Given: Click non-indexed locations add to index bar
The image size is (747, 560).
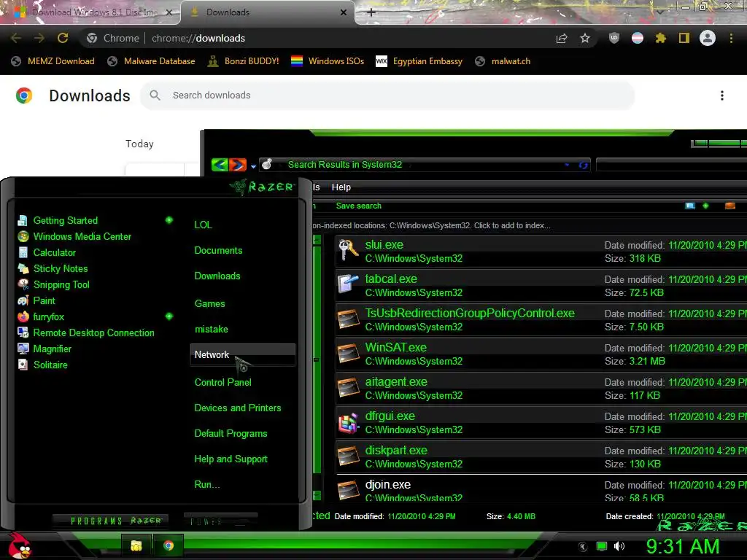Looking at the screenshot, I should [529, 225].
